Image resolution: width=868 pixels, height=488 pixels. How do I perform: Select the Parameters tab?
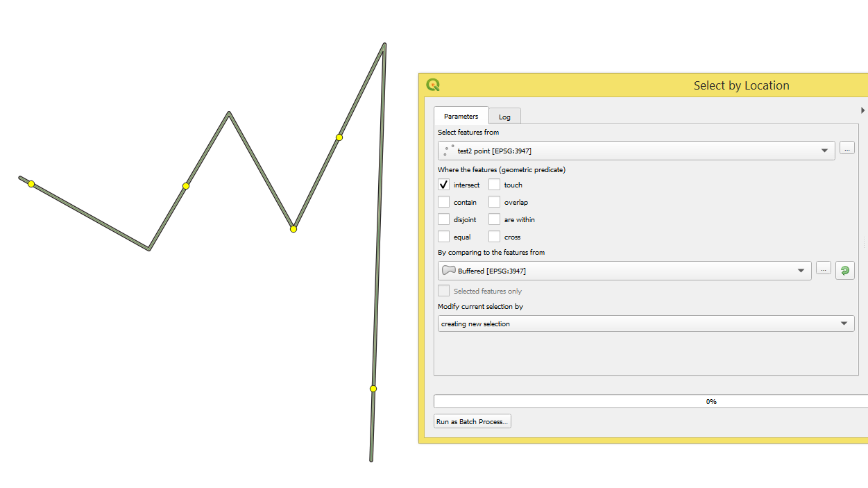coord(461,116)
